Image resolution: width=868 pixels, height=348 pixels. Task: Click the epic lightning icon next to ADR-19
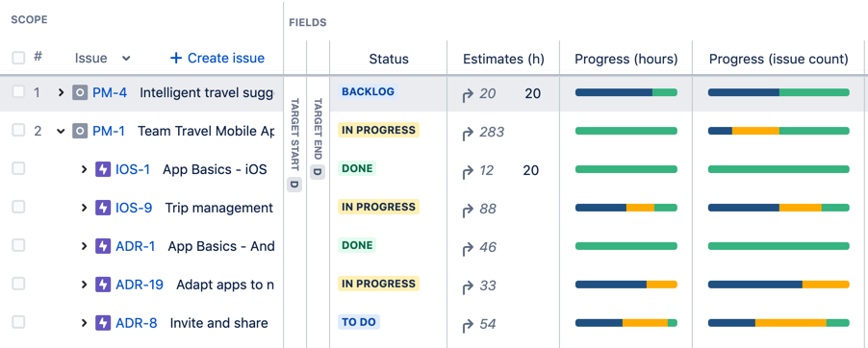103,285
